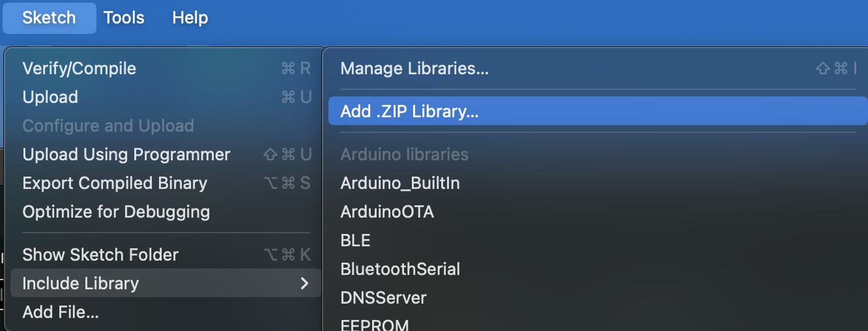Image resolution: width=868 pixels, height=331 pixels.
Task: Open Manage Libraries… from the submenu
Action: pyautogui.click(x=414, y=68)
